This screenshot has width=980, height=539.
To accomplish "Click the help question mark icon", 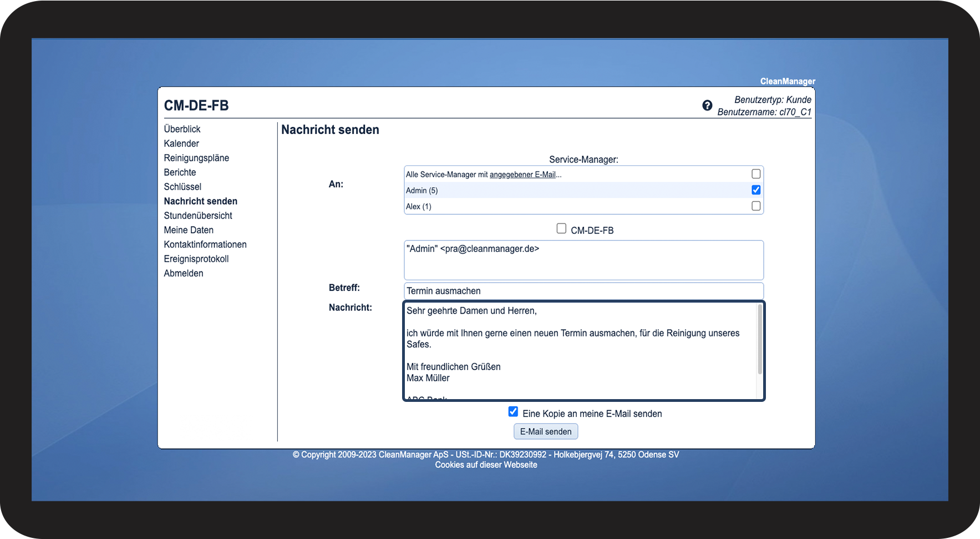I will point(707,105).
